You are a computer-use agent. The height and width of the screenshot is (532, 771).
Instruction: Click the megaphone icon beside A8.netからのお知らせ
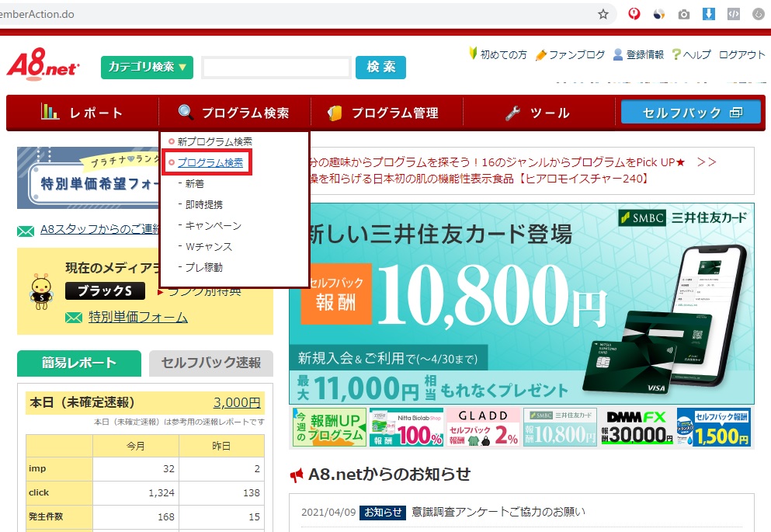(297, 475)
